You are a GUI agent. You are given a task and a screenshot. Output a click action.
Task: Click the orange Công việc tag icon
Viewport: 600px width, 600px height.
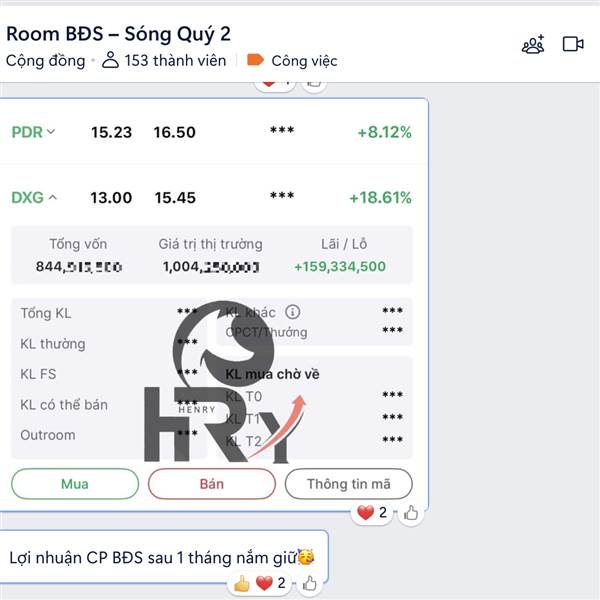pyautogui.click(x=255, y=60)
